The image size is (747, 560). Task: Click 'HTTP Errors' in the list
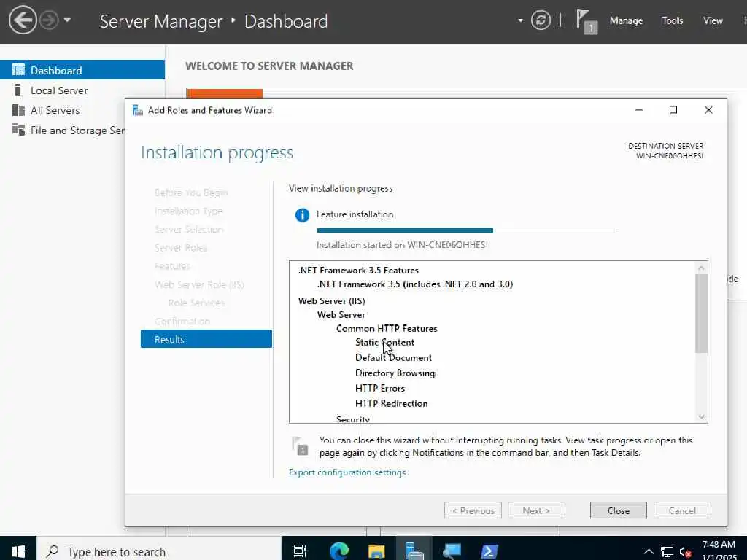click(x=379, y=388)
